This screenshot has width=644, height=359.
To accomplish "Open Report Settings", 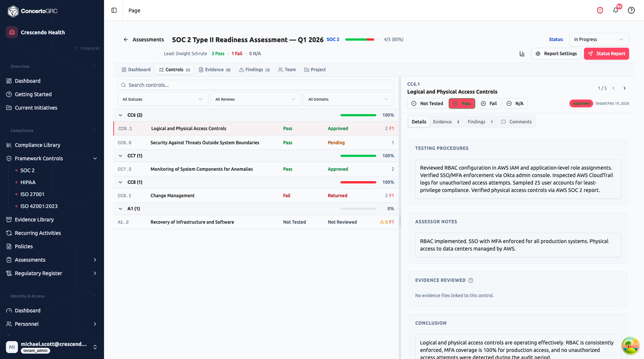I will click(556, 54).
